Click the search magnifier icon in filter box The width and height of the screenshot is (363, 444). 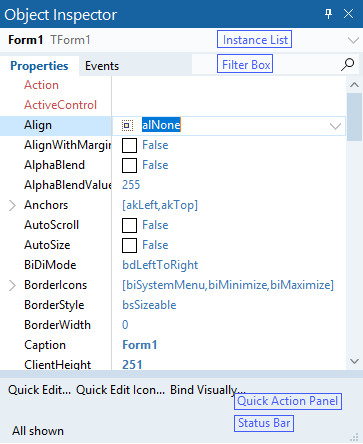pos(347,64)
